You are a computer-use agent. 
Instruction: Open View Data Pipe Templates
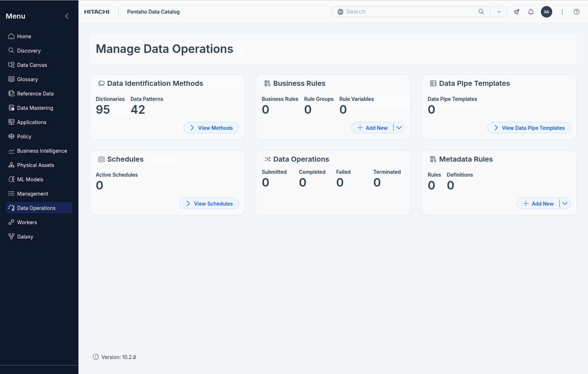pyautogui.click(x=529, y=128)
